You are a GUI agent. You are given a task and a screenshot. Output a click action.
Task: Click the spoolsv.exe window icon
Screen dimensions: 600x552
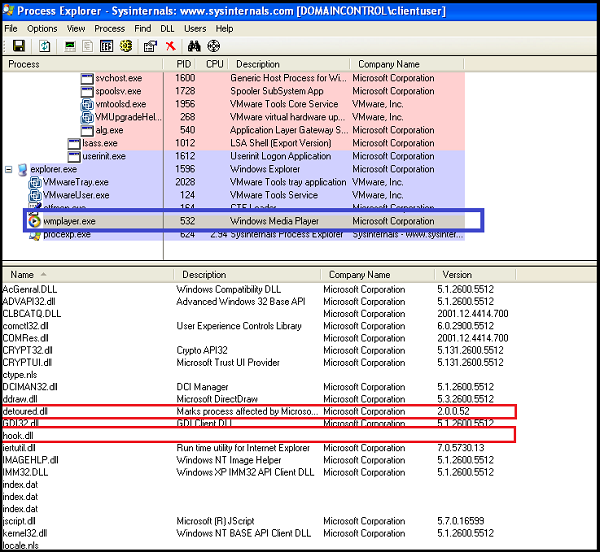(87, 91)
